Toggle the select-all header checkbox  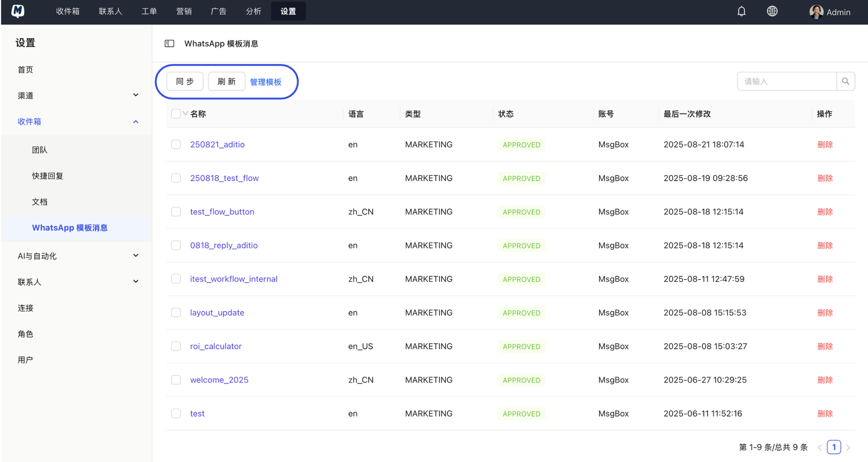click(176, 114)
